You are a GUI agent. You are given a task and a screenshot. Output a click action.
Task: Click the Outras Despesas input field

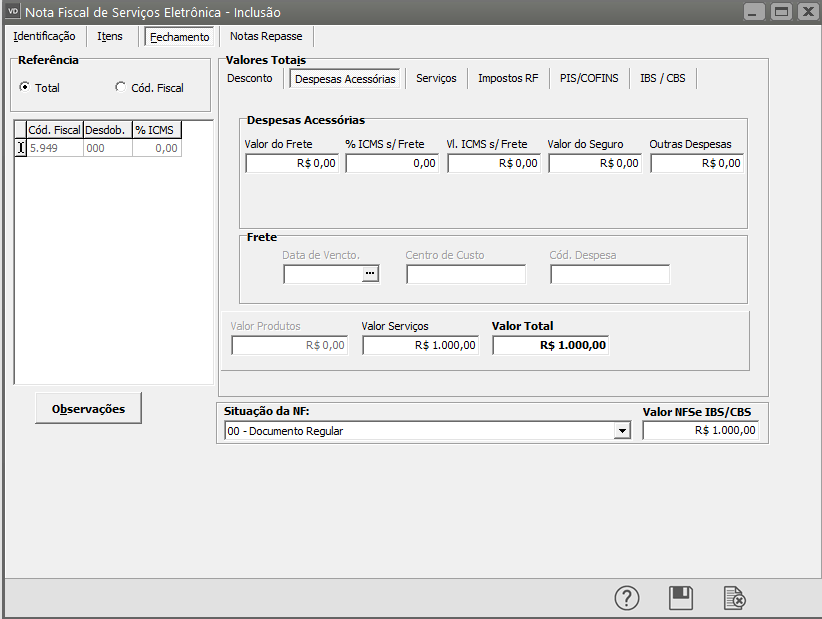697,163
